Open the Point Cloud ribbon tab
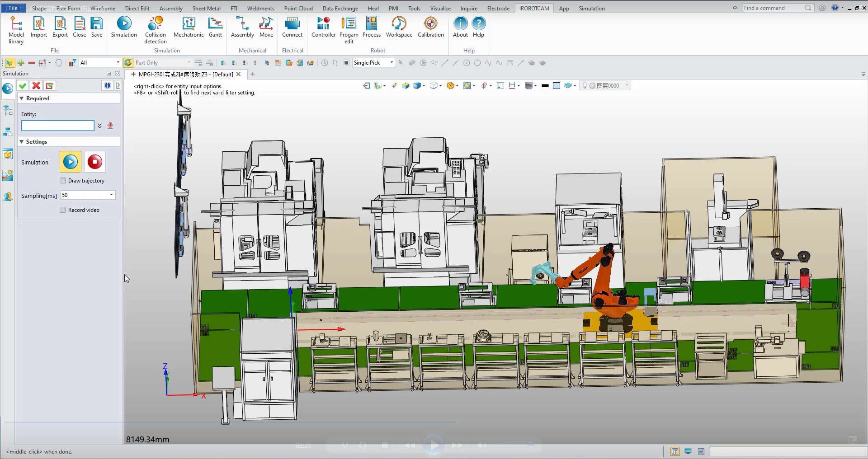The width and height of the screenshot is (868, 459). point(298,8)
